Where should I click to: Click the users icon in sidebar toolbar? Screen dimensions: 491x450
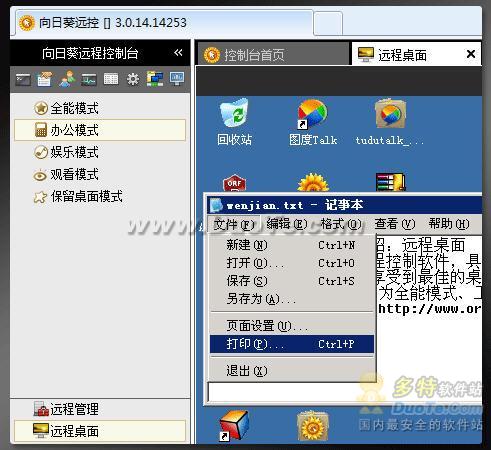coord(67,79)
